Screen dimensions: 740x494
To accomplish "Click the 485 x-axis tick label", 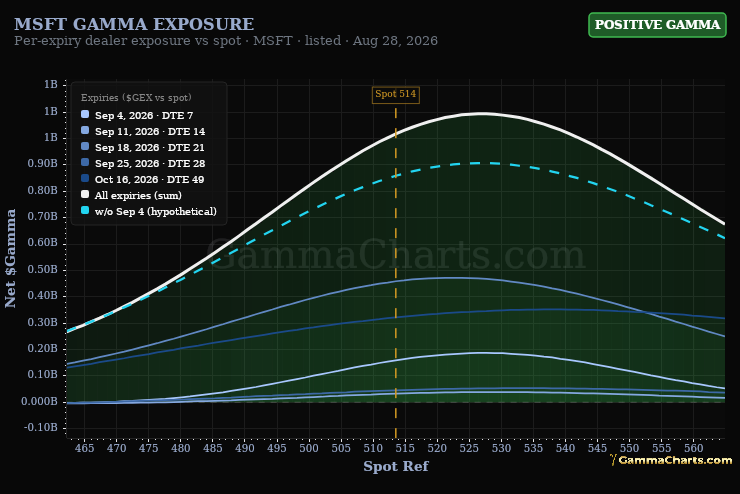I will point(213,448).
